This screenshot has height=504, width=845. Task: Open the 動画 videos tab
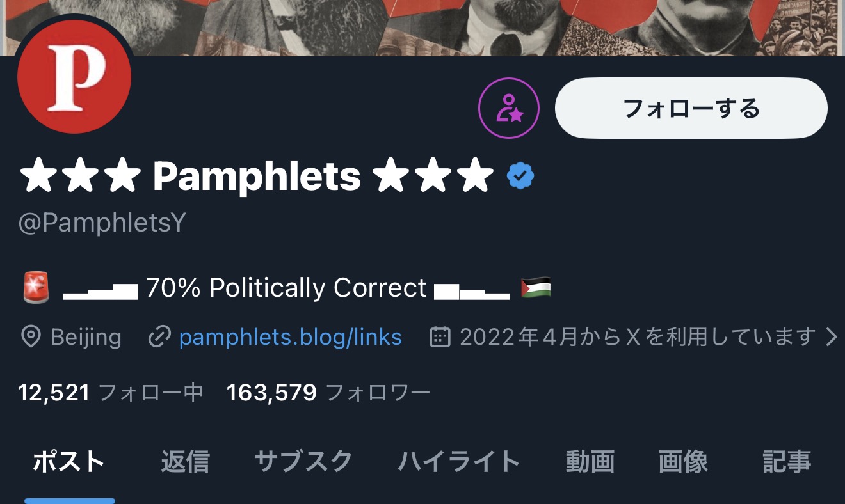(590, 461)
